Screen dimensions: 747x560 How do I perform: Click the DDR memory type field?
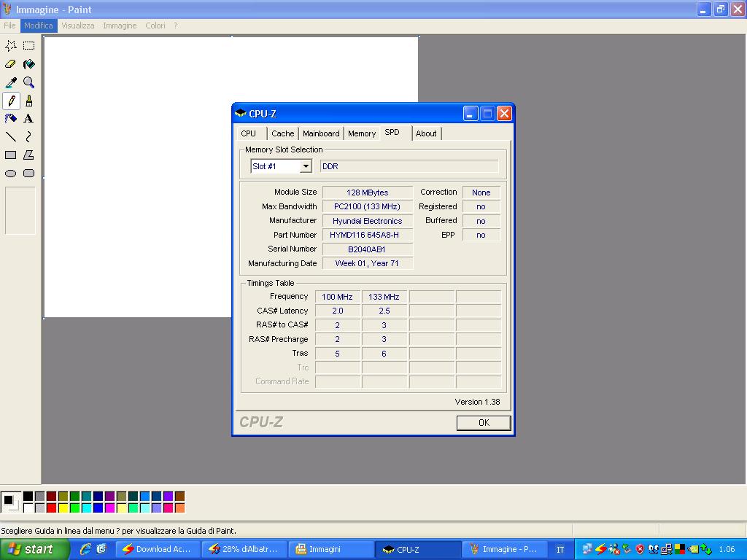pos(409,166)
